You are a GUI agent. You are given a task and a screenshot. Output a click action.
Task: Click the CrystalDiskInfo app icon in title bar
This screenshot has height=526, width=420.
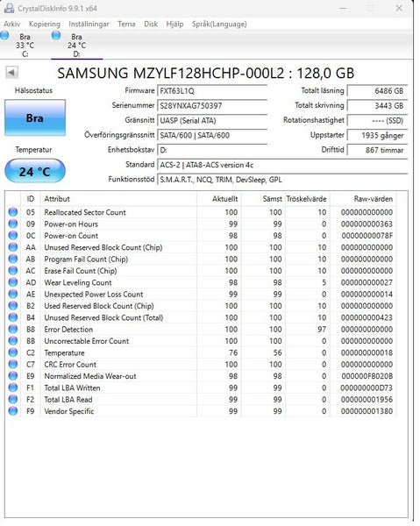point(9,9)
